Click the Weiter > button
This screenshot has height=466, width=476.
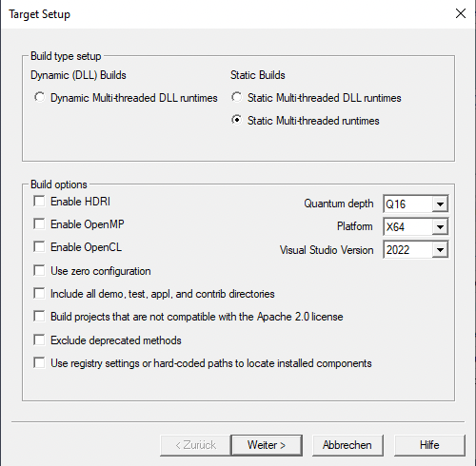coord(267,445)
